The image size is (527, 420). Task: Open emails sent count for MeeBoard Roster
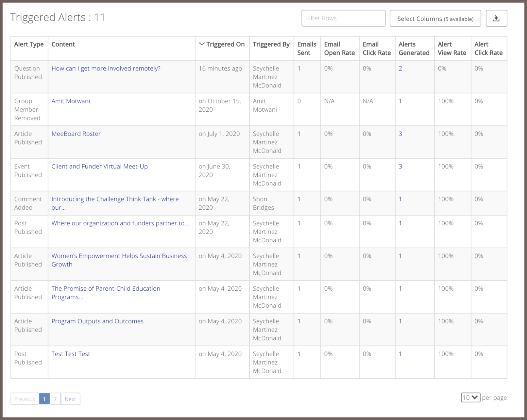pyautogui.click(x=299, y=134)
